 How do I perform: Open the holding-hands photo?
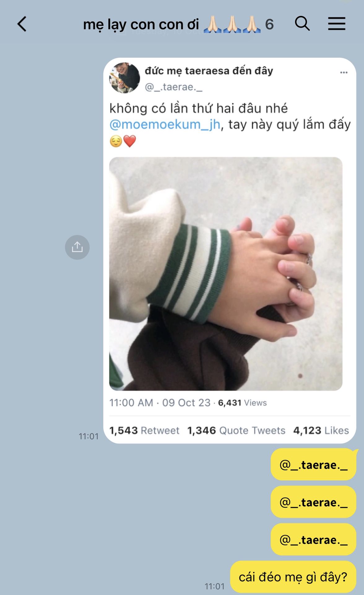pos(226,274)
